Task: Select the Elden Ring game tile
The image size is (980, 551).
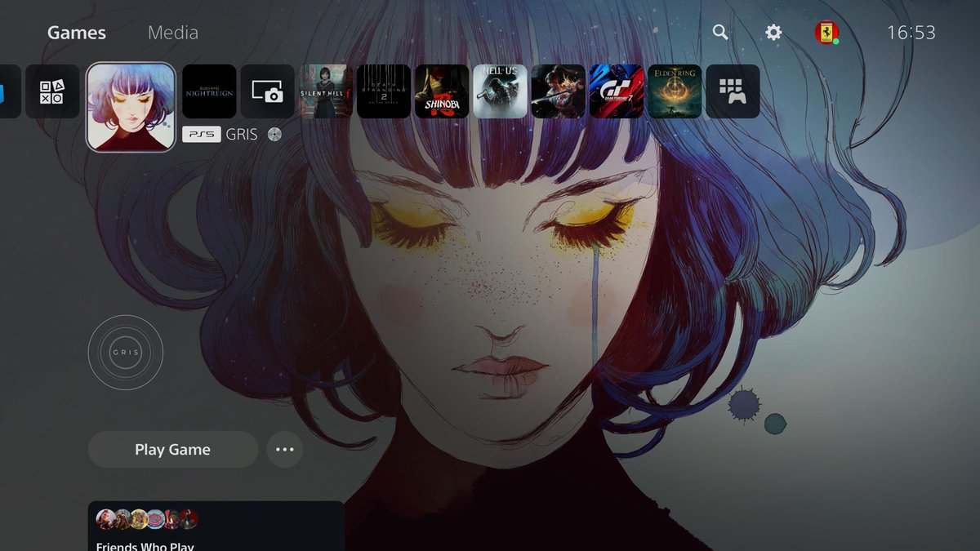Action: pos(675,91)
